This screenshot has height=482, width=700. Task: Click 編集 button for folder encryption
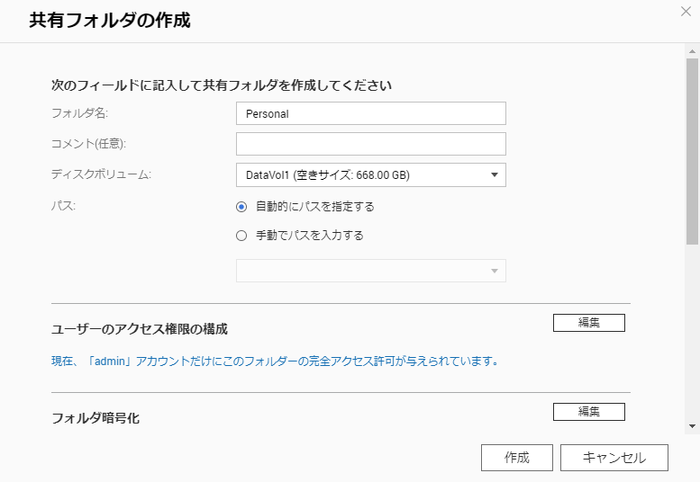pos(589,411)
